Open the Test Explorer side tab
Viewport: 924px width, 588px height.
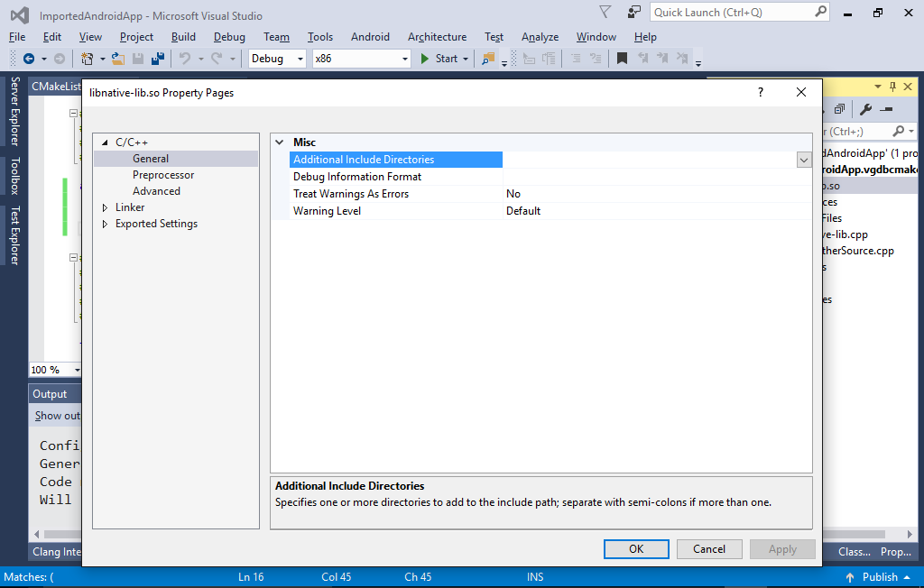click(x=14, y=235)
